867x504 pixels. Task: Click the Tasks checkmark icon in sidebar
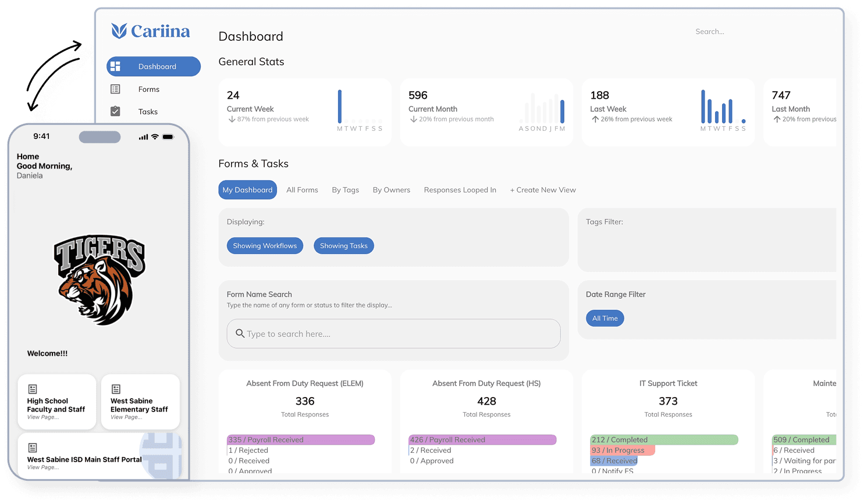115,111
